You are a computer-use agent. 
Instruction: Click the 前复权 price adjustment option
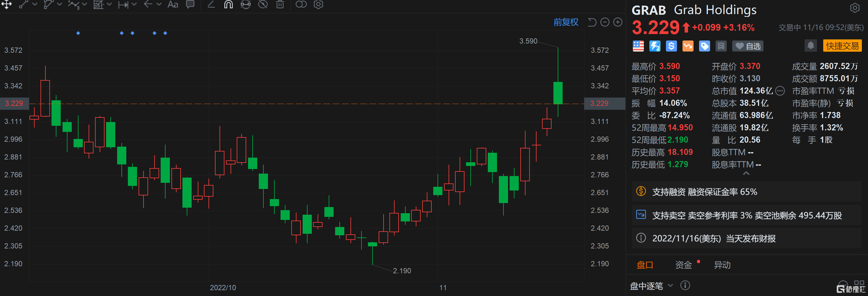point(566,22)
